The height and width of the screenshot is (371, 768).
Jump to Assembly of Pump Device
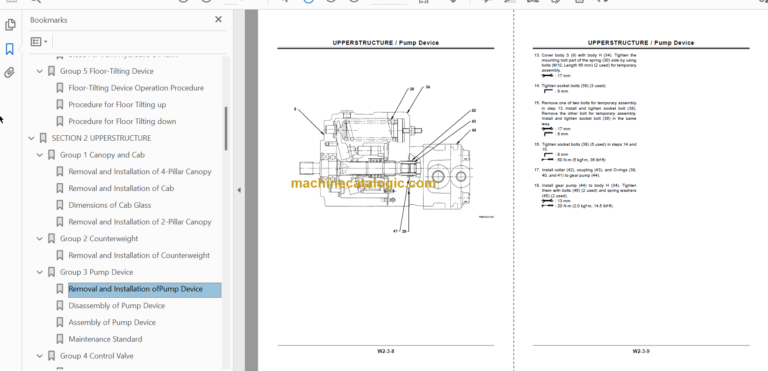tap(112, 322)
